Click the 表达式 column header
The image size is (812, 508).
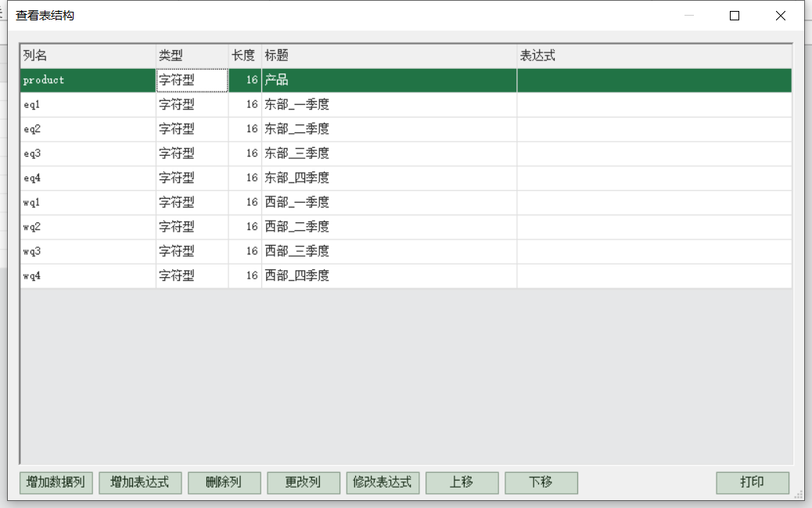(655, 56)
